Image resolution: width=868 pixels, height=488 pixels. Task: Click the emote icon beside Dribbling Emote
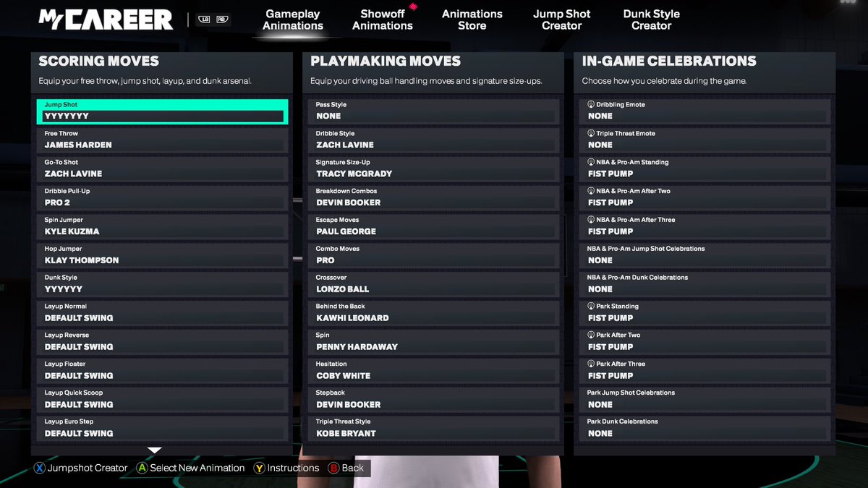(x=591, y=105)
